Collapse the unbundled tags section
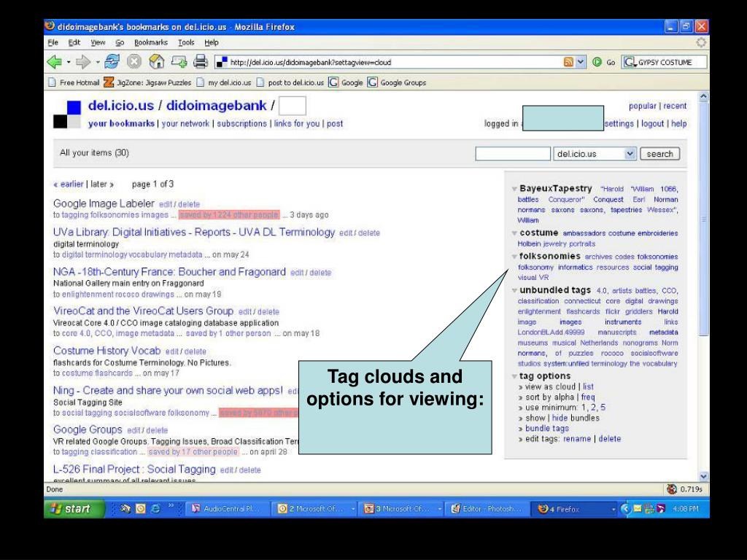Viewport: 747px width, 560px height. coord(514,290)
